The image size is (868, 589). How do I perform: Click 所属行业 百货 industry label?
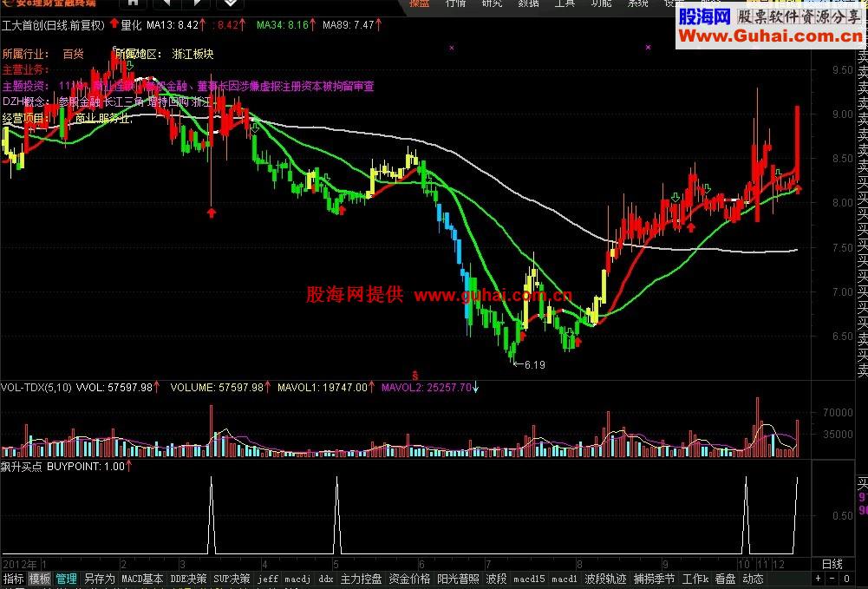[x=43, y=54]
